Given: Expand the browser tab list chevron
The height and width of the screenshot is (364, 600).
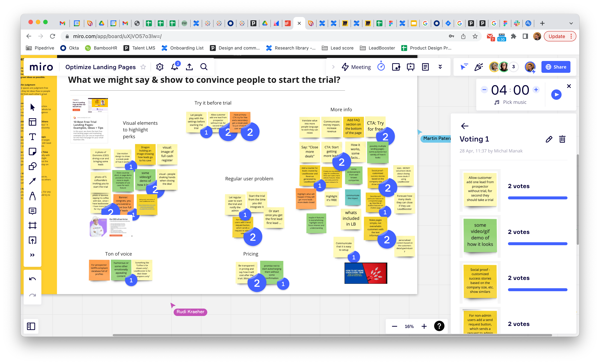Looking at the screenshot, I should (571, 23).
